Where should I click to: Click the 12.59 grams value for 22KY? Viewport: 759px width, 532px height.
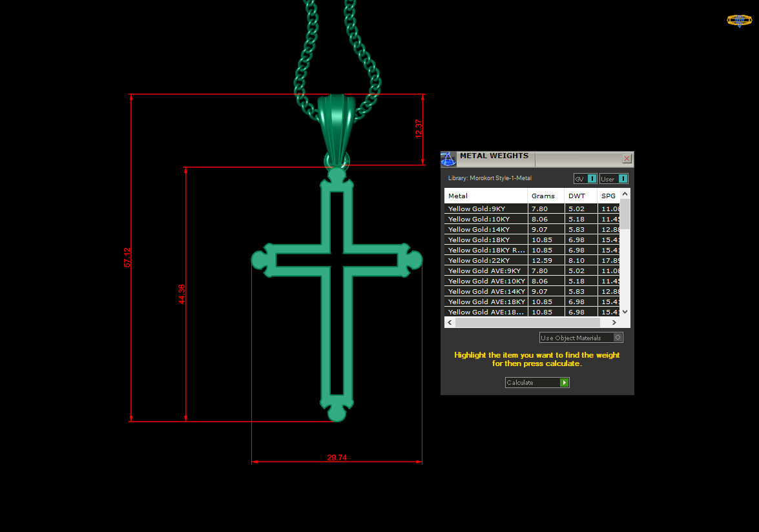542,260
